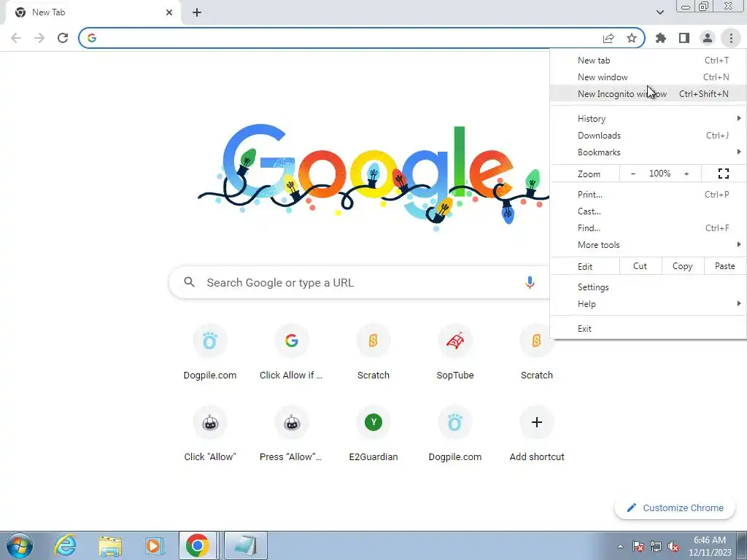This screenshot has width=747, height=560.
Task: Open the Click "Allow" shortcut
Action: point(210,434)
